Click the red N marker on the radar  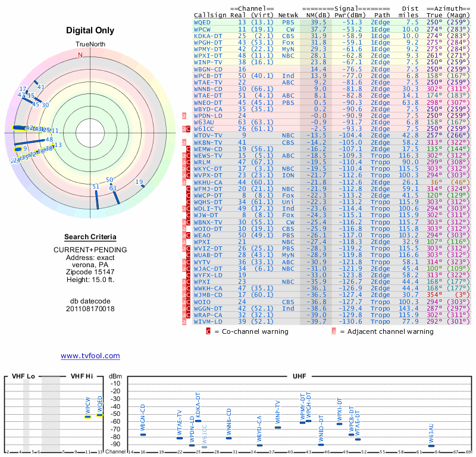[80, 55]
